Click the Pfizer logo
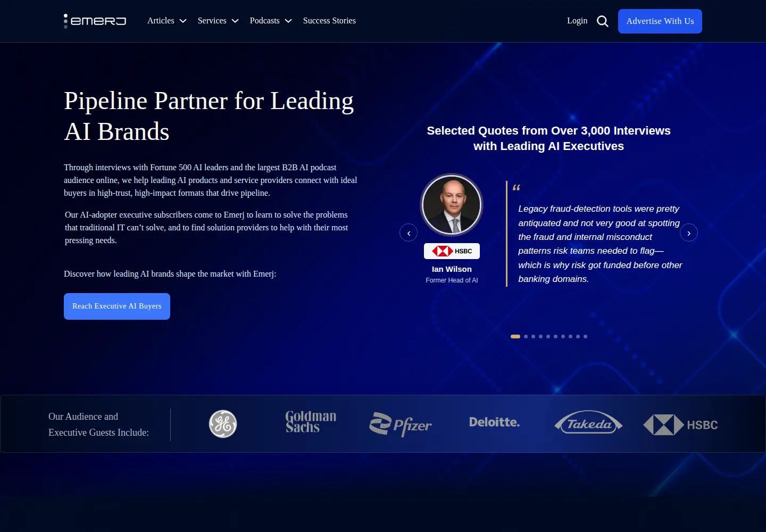The image size is (766, 532). (x=401, y=425)
